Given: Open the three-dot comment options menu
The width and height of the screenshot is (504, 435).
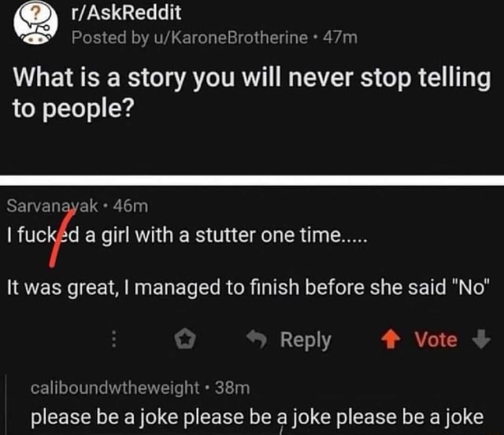Looking at the screenshot, I should pyautogui.click(x=113, y=340).
